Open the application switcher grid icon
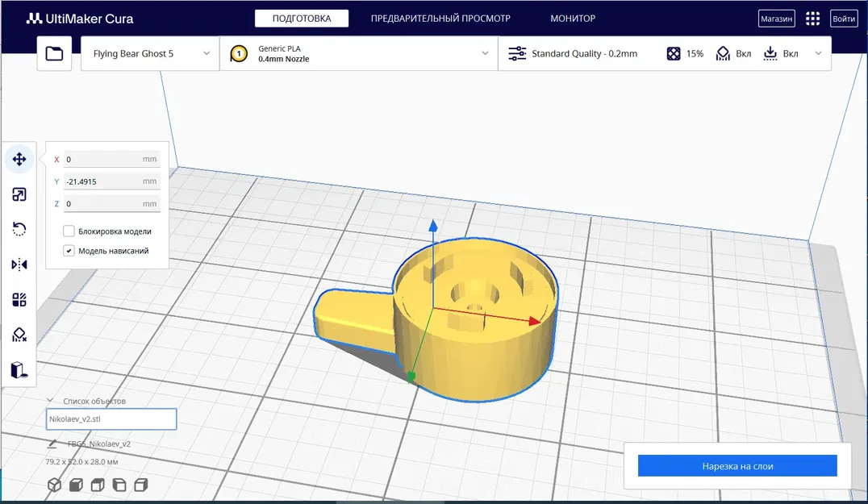Screen dimensions: 868x504 tap(812, 19)
